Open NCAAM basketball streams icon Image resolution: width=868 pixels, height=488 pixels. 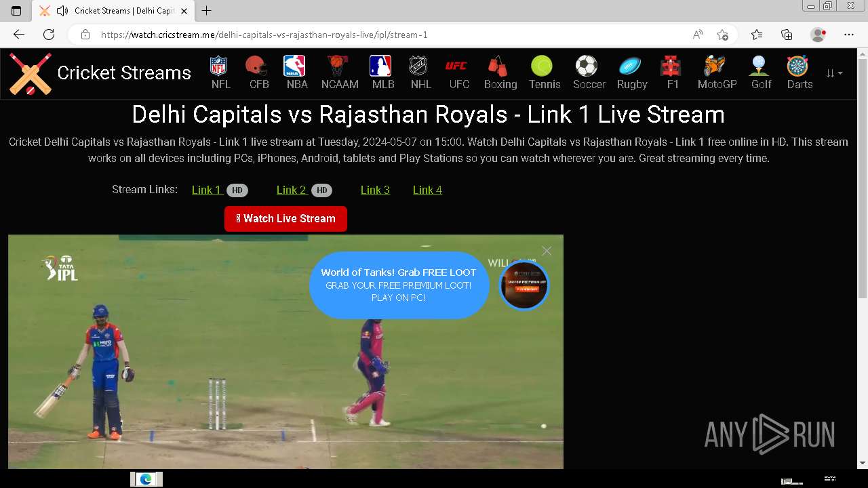[x=337, y=66]
